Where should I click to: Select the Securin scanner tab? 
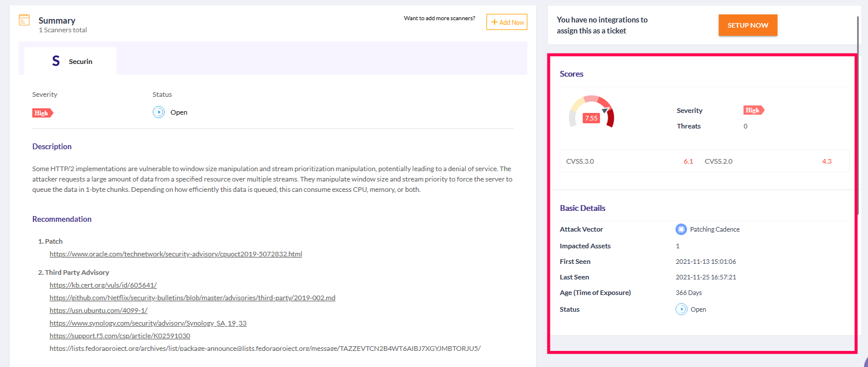70,61
